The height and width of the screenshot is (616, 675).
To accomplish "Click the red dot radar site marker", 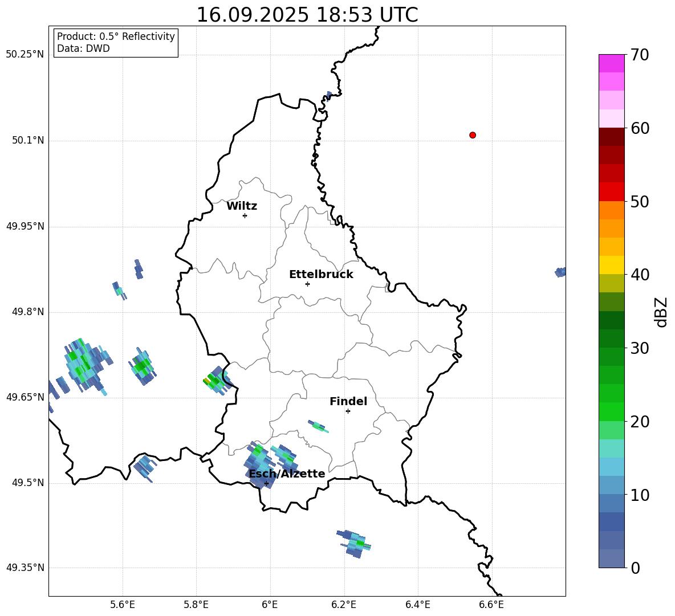I will (473, 135).
